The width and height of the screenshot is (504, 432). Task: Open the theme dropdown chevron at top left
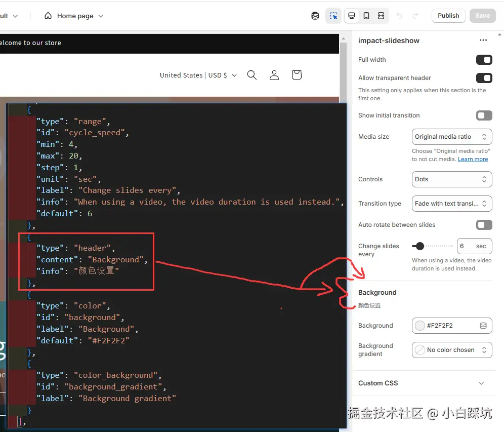click(15, 16)
